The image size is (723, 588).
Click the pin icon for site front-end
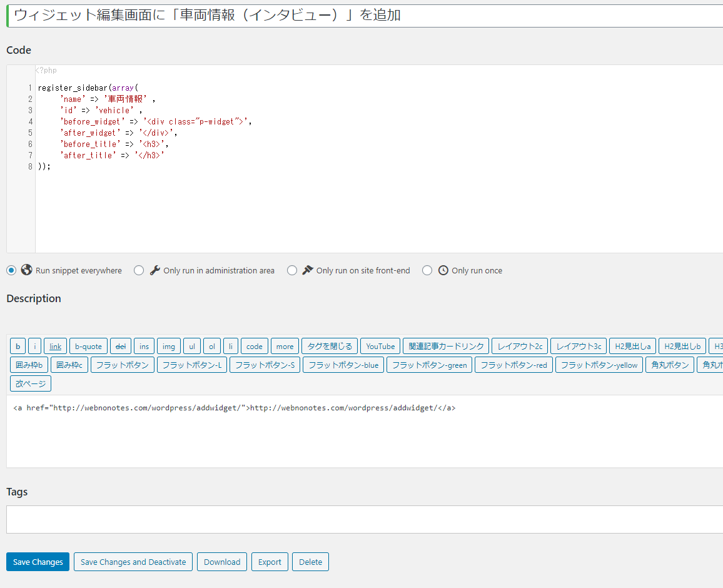coord(308,270)
